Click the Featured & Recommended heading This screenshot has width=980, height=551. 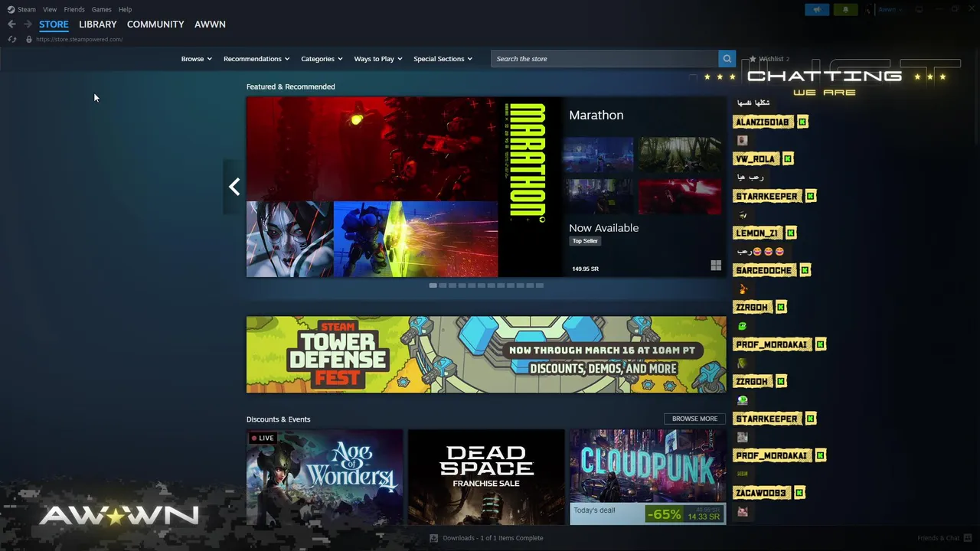click(x=290, y=86)
